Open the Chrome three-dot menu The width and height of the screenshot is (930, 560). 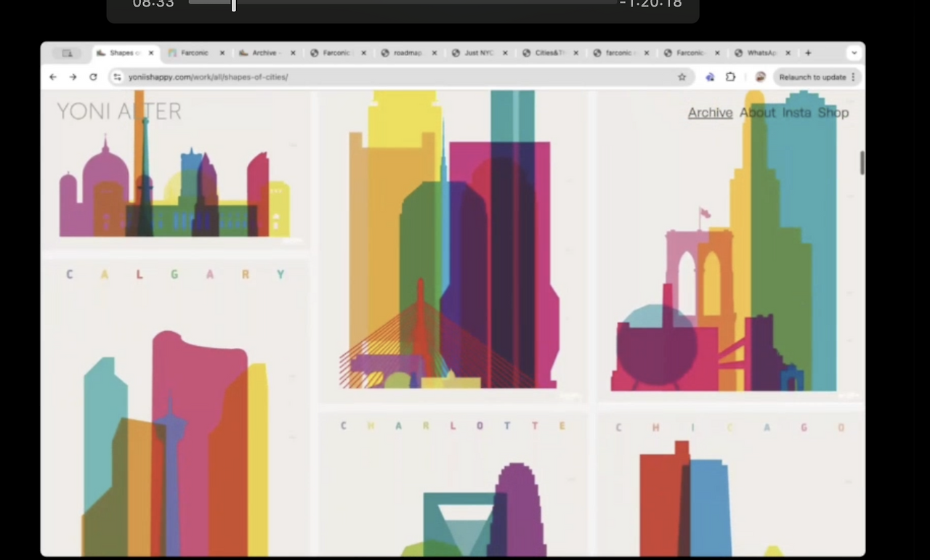click(853, 77)
